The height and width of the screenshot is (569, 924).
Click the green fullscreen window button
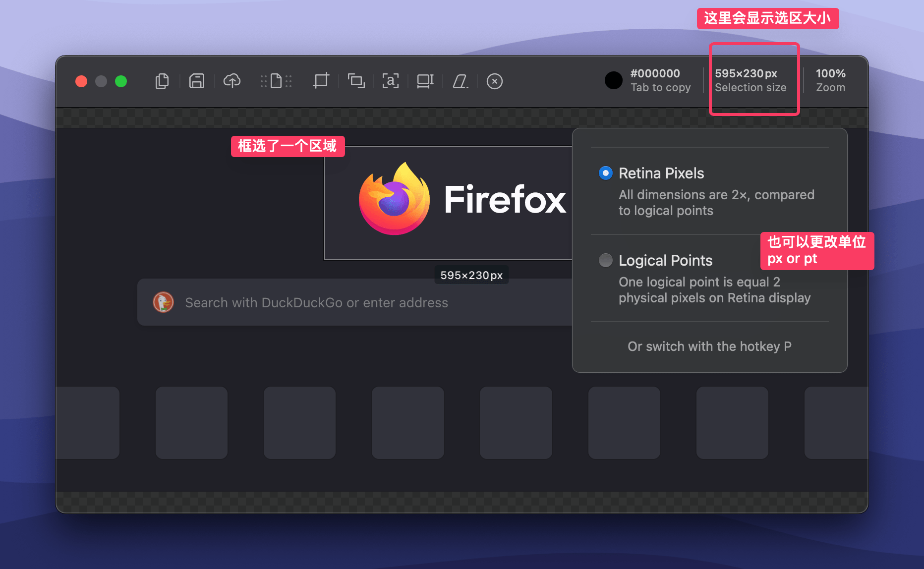(121, 81)
